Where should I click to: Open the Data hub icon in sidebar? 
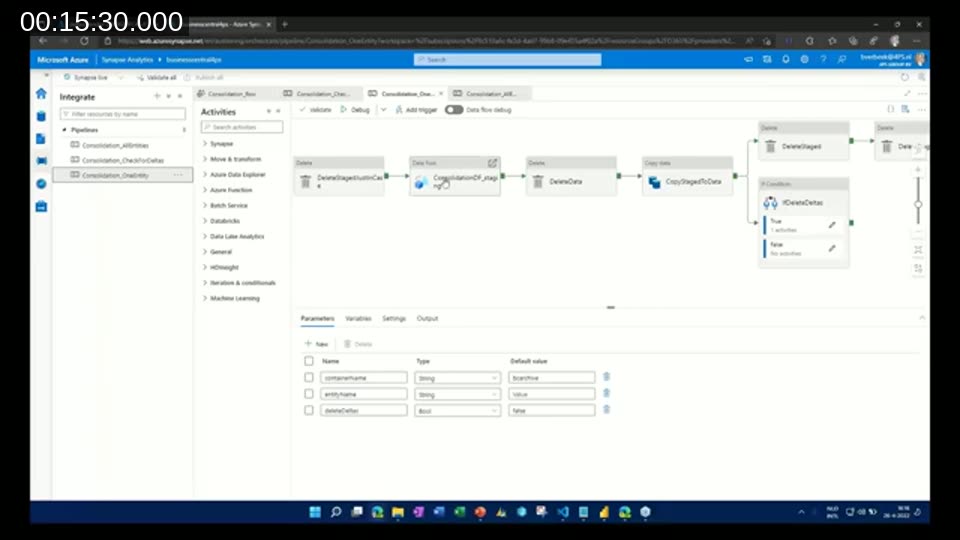41,116
